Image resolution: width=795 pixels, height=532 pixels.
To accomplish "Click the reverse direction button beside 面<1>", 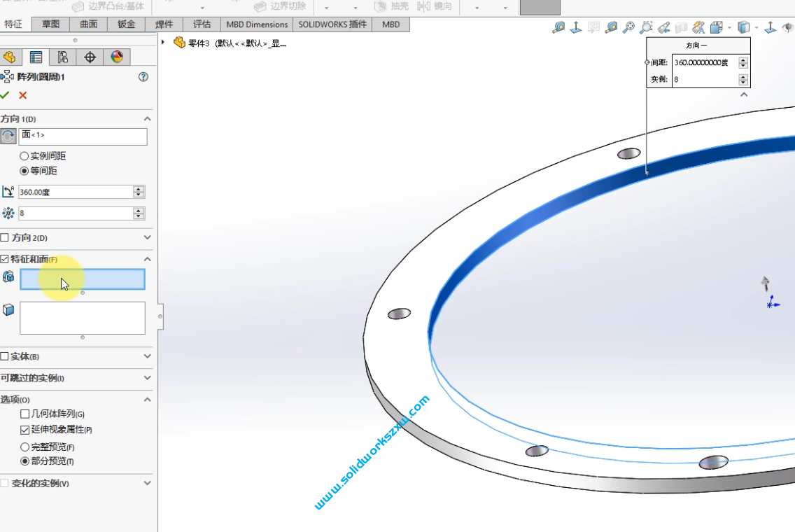I will pos(8,136).
